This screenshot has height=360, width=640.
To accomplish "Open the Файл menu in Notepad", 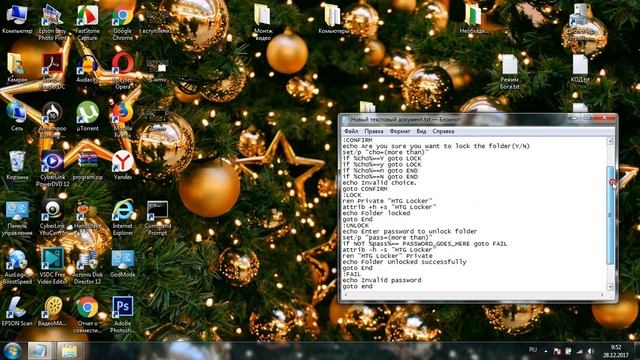I will coord(351,131).
